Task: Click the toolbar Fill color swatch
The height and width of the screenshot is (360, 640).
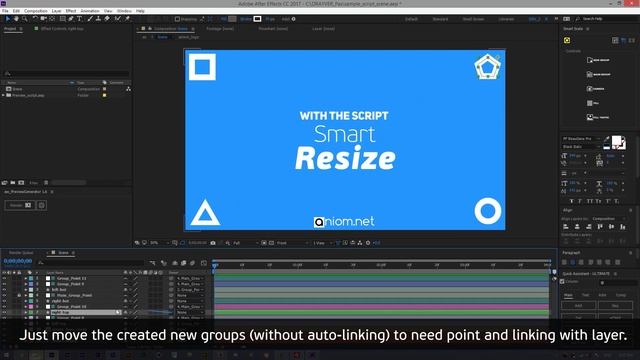Action: [232, 19]
